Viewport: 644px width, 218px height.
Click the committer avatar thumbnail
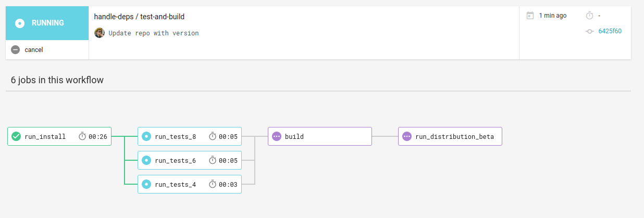point(99,33)
